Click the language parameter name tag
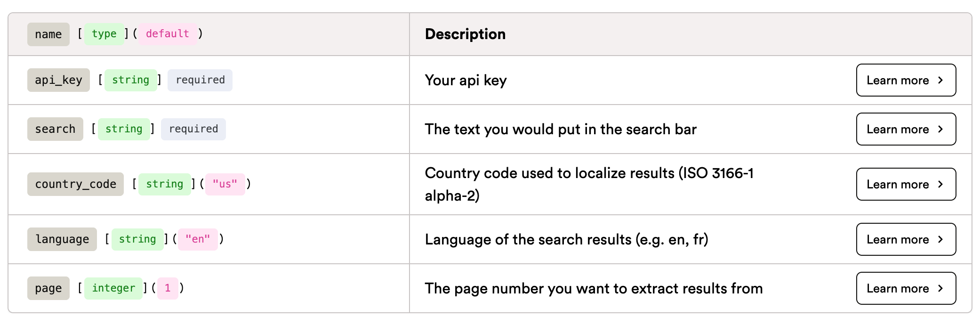Viewport: 980px width, 325px height. [62, 239]
